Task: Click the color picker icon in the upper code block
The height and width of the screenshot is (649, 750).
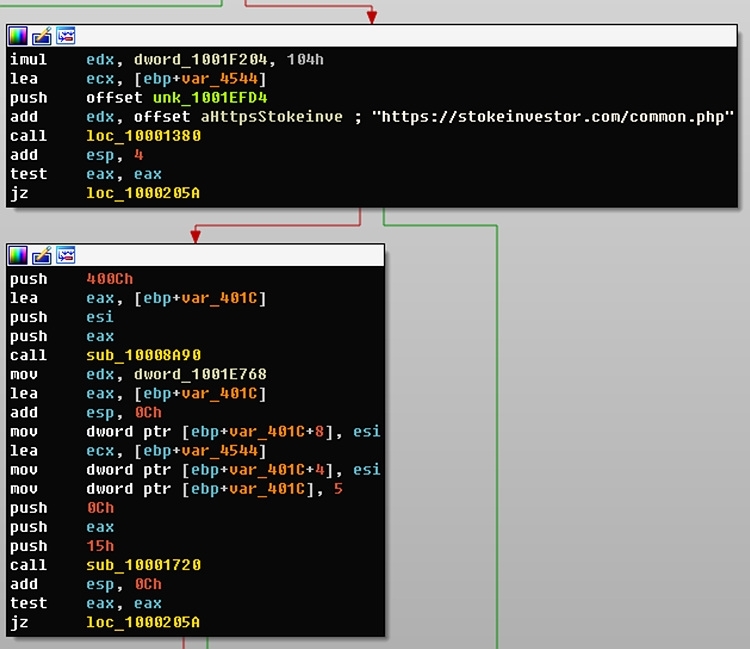Action: [x=18, y=36]
